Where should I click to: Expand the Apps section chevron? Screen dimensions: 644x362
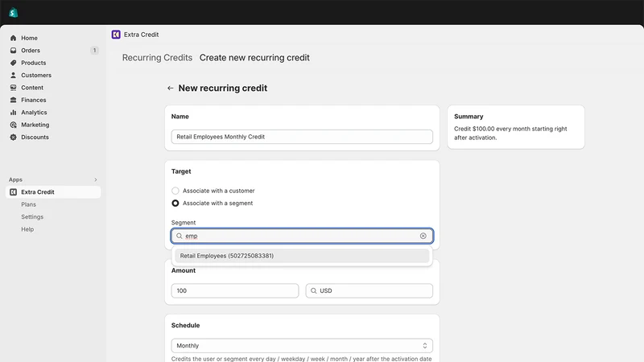pyautogui.click(x=96, y=179)
